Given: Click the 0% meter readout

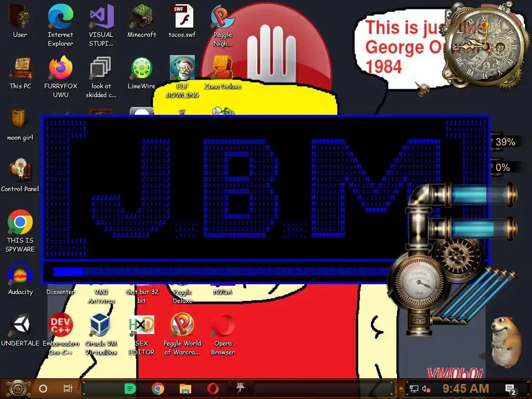Looking at the screenshot, I should (502, 167).
